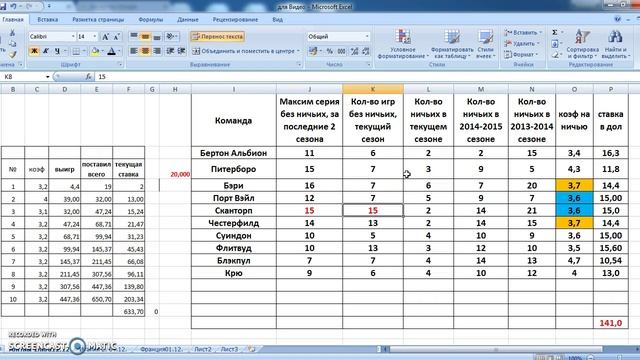
Task: Switch to the Вставка ribbon tab
Action: click(x=47, y=20)
